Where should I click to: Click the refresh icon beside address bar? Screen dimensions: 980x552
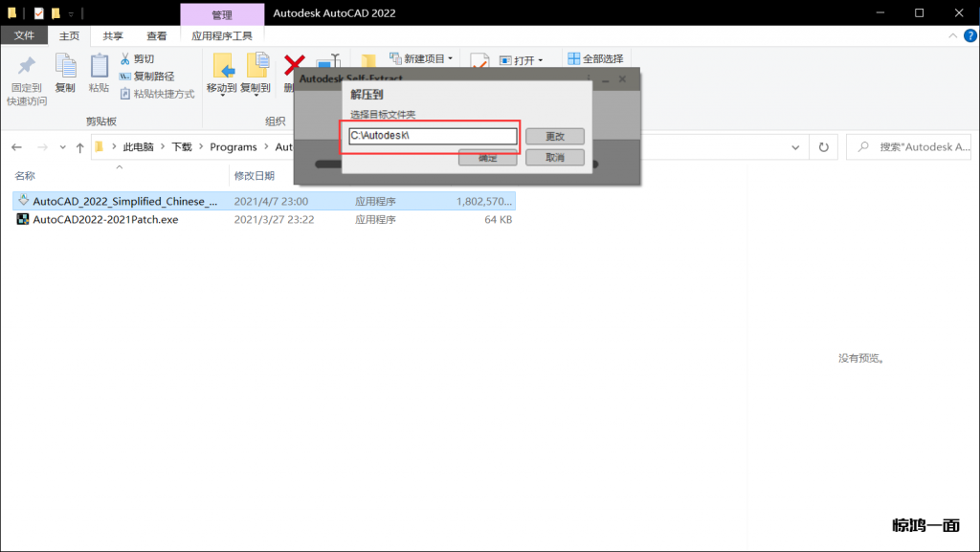coord(823,147)
